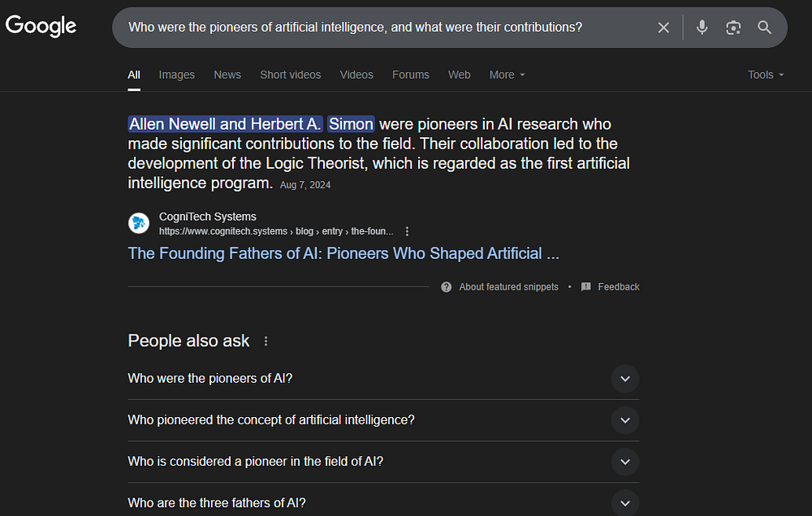The width and height of the screenshot is (812, 516).
Task: Expand "Who is considered a pioneer" question
Action: point(624,462)
